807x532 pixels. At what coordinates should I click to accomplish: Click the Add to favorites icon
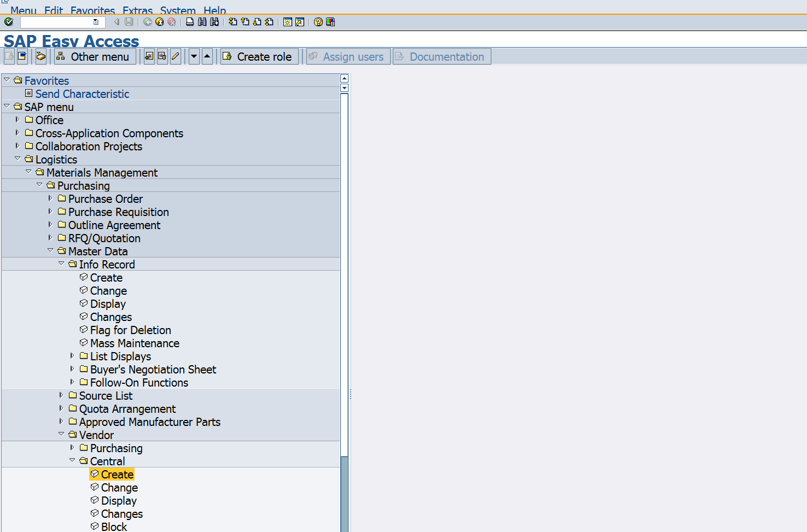(149, 56)
